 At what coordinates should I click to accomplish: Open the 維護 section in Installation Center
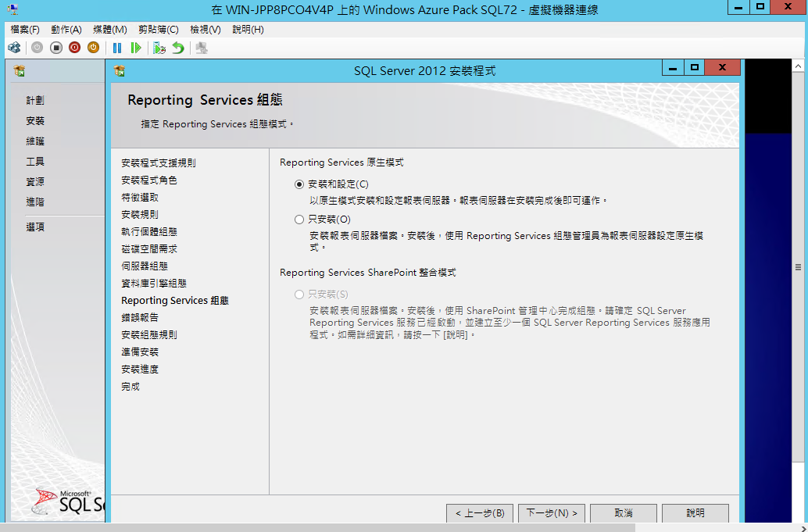tap(35, 141)
